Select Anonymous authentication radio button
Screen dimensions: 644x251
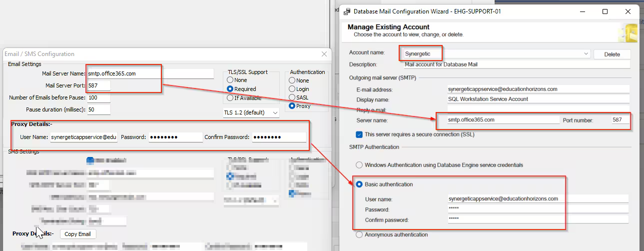coord(359,234)
